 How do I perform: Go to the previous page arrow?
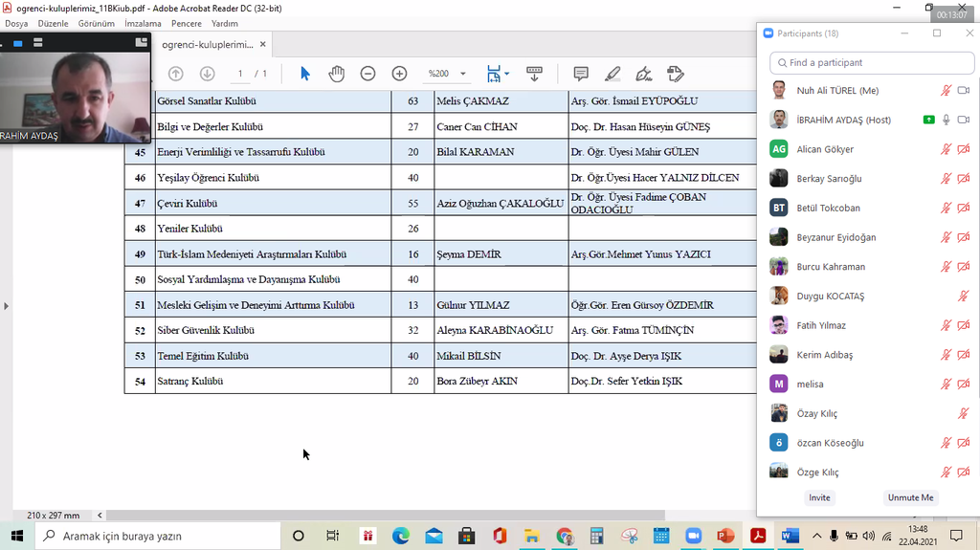(175, 74)
